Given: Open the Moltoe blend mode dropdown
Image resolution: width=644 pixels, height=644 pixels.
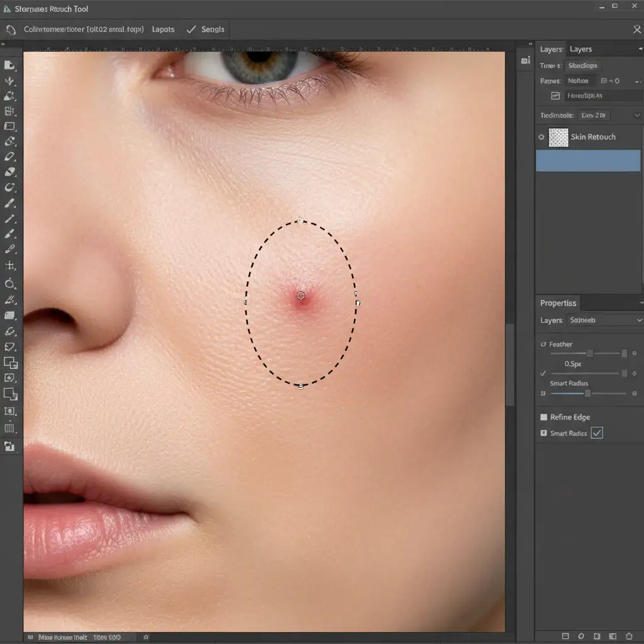Looking at the screenshot, I should point(579,80).
